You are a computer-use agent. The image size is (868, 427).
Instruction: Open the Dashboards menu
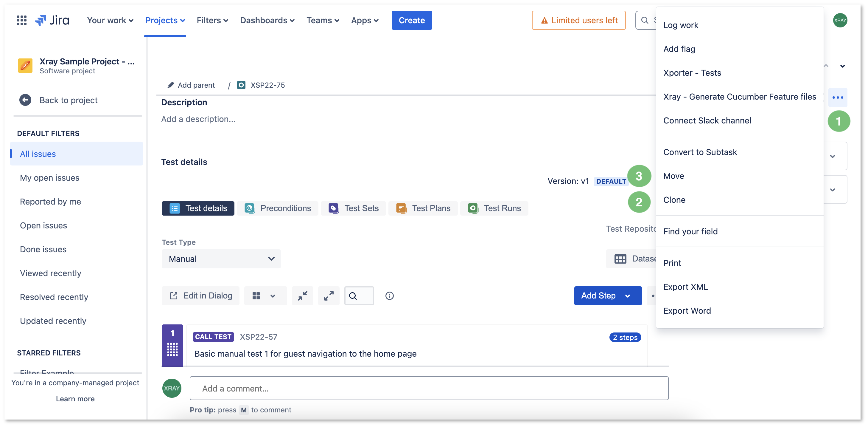pyautogui.click(x=267, y=20)
